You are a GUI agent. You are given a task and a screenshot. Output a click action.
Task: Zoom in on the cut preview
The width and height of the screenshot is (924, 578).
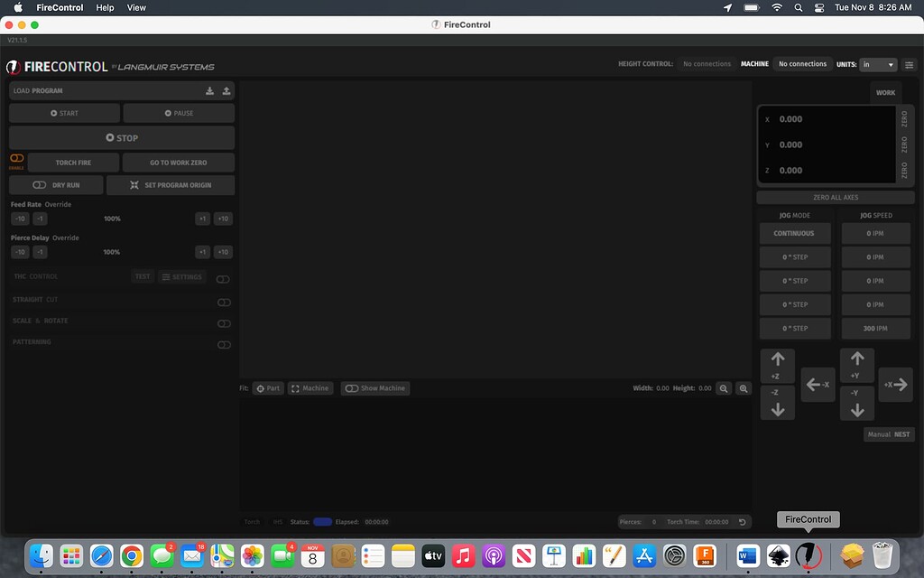[744, 388]
